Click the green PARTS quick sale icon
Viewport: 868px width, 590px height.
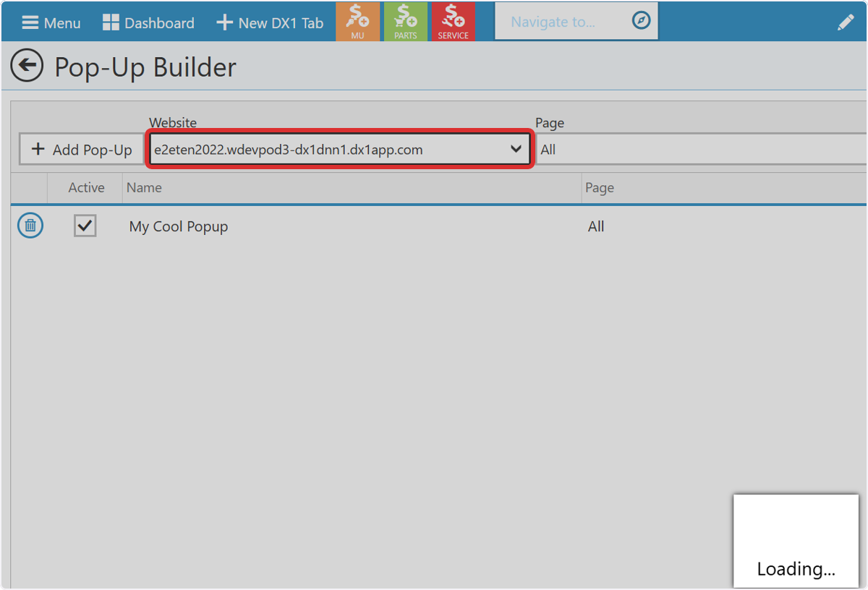[406, 22]
